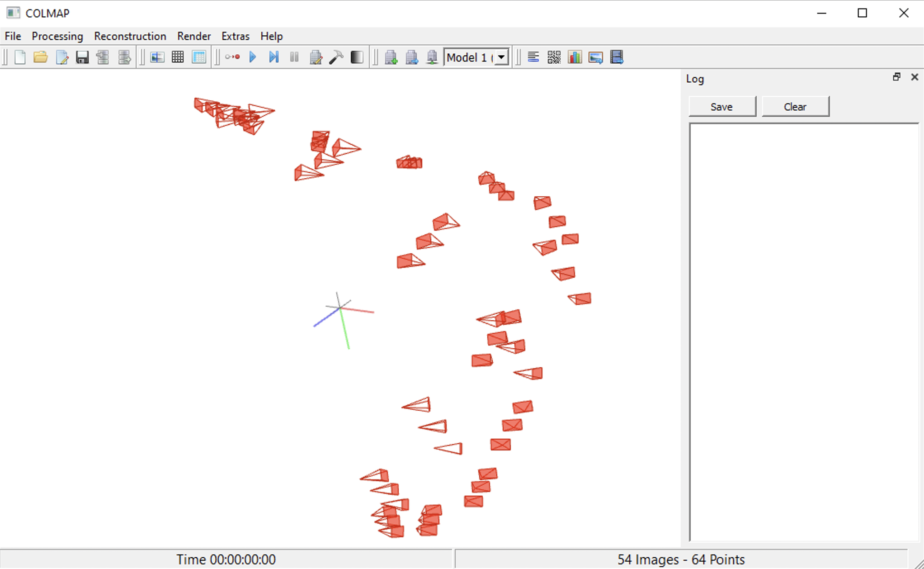This screenshot has width=924, height=569.
Task: Pause the running reconstruction
Action: [294, 57]
